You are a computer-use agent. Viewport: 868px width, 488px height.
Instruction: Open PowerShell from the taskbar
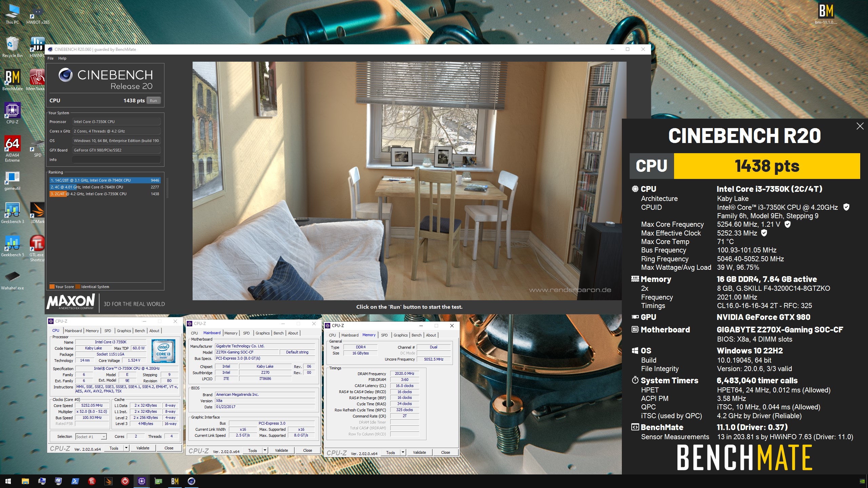click(x=75, y=481)
